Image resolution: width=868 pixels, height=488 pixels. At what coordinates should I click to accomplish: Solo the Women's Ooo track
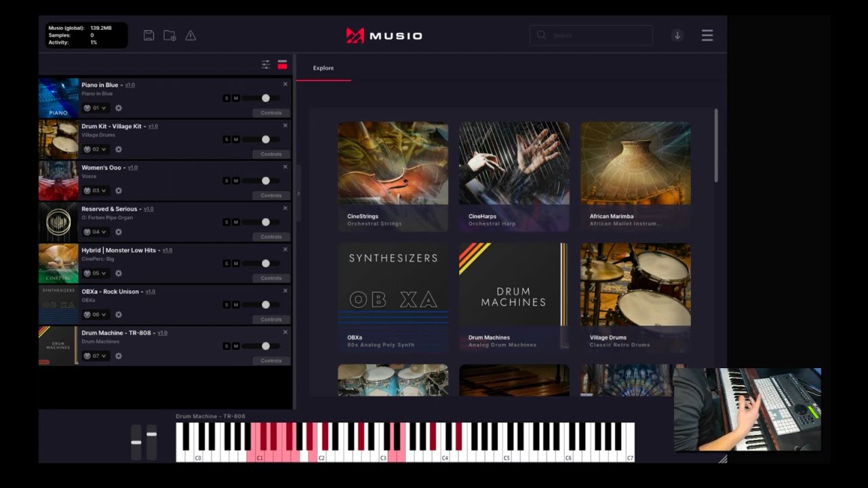226,181
